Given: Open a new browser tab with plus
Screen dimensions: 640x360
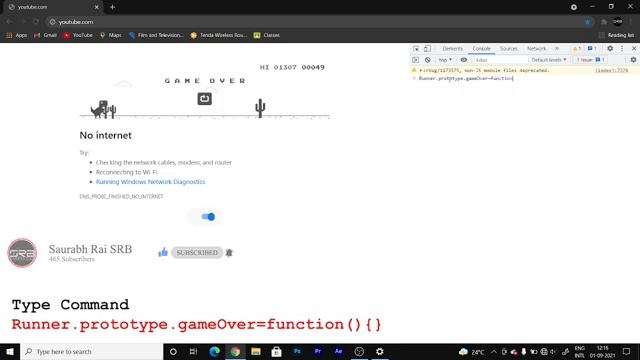Looking at the screenshot, I should [x=112, y=7].
